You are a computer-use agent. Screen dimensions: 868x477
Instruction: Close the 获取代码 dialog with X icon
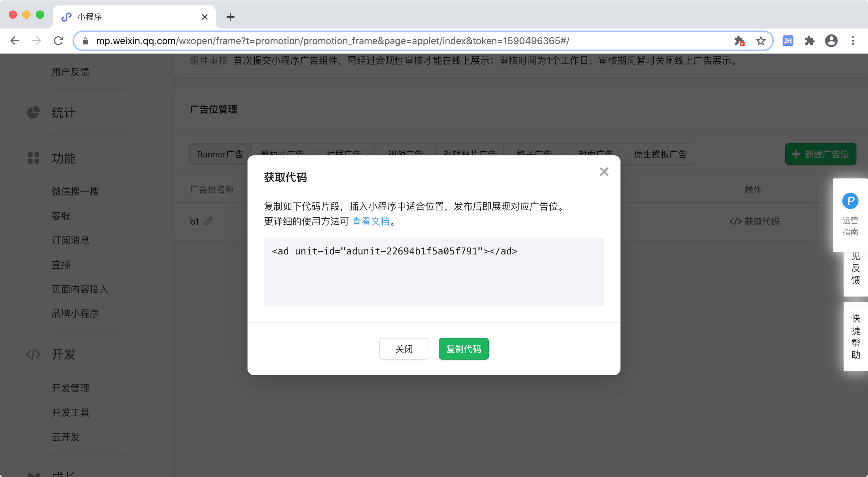coord(604,172)
